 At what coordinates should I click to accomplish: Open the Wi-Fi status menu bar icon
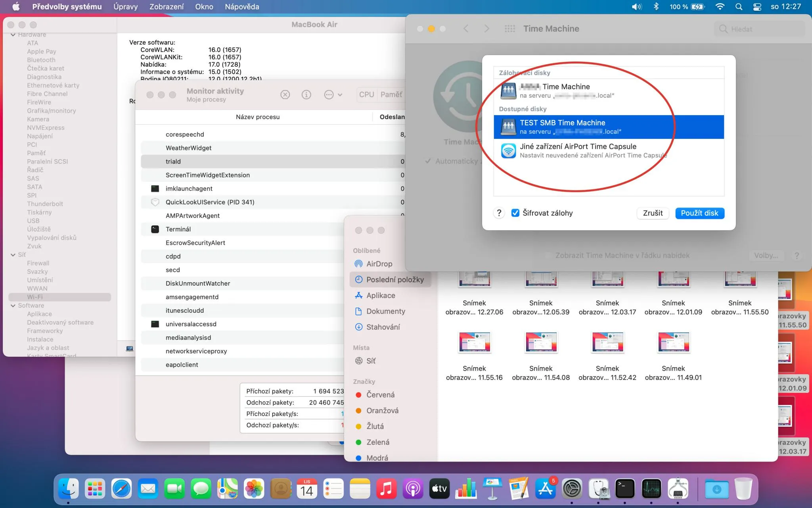(720, 7)
